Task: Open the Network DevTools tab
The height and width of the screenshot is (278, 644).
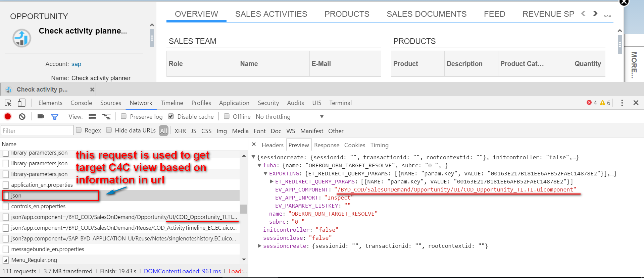Action: (141, 103)
